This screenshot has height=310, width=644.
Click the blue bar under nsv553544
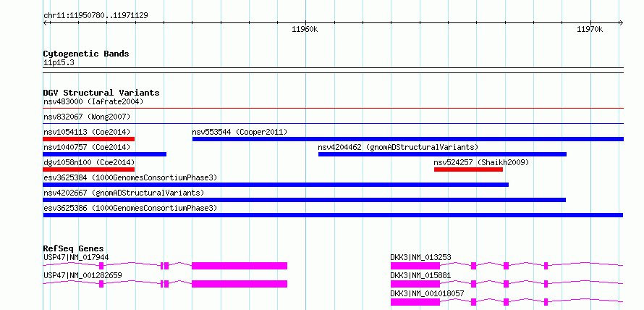click(x=408, y=139)
